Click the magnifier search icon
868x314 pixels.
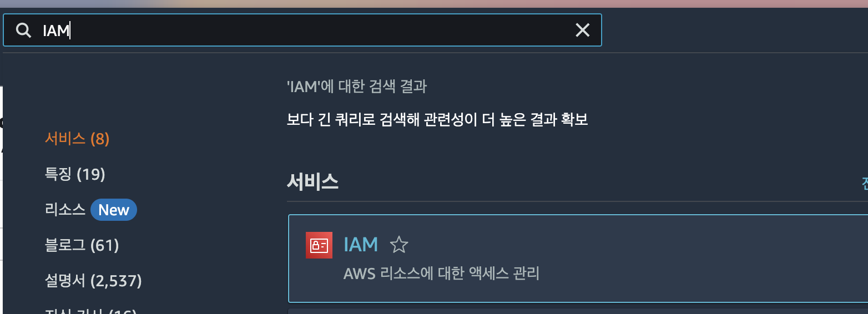tap(23, 30)
